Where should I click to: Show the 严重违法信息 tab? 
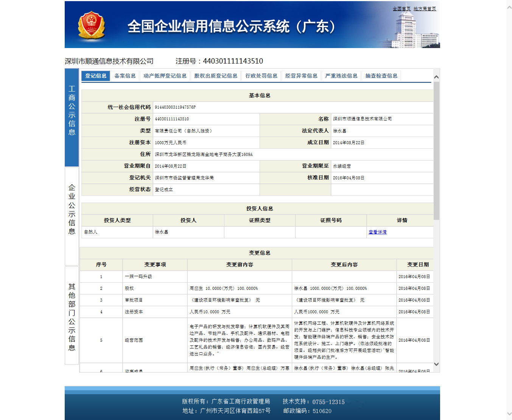click(x=341, y=76)
